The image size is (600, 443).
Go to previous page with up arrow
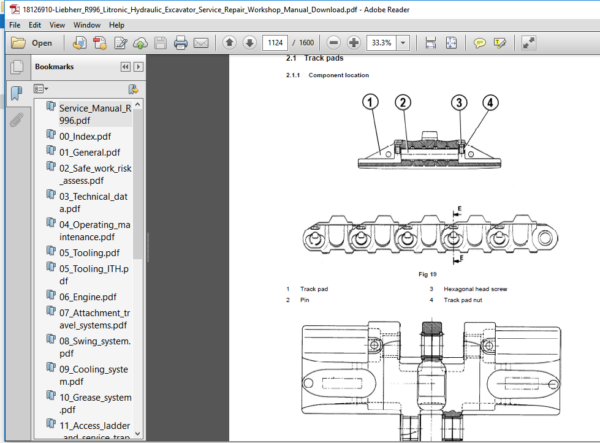pyautogui.click(x=230, y=42)
